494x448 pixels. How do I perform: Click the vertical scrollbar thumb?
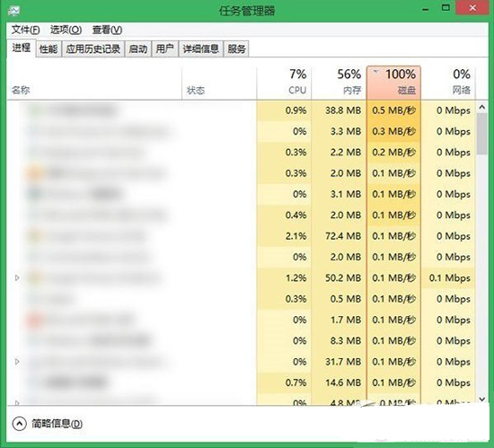(482, 134)
